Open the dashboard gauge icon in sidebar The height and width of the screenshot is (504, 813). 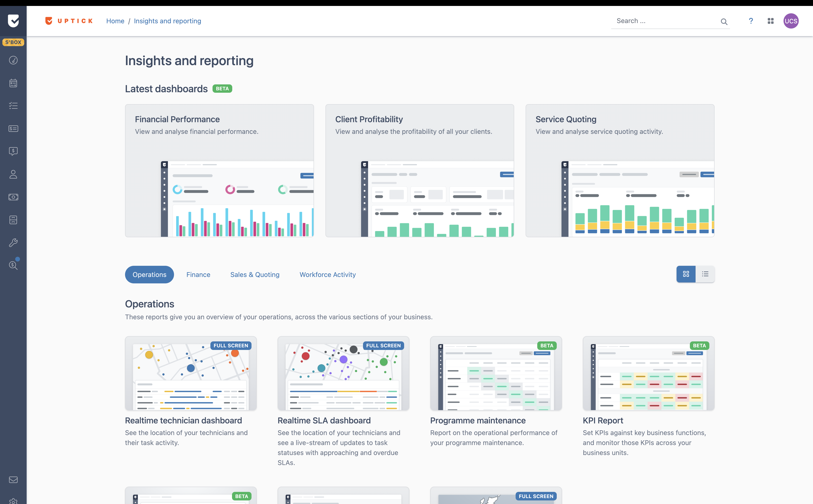tap(13, 60)
